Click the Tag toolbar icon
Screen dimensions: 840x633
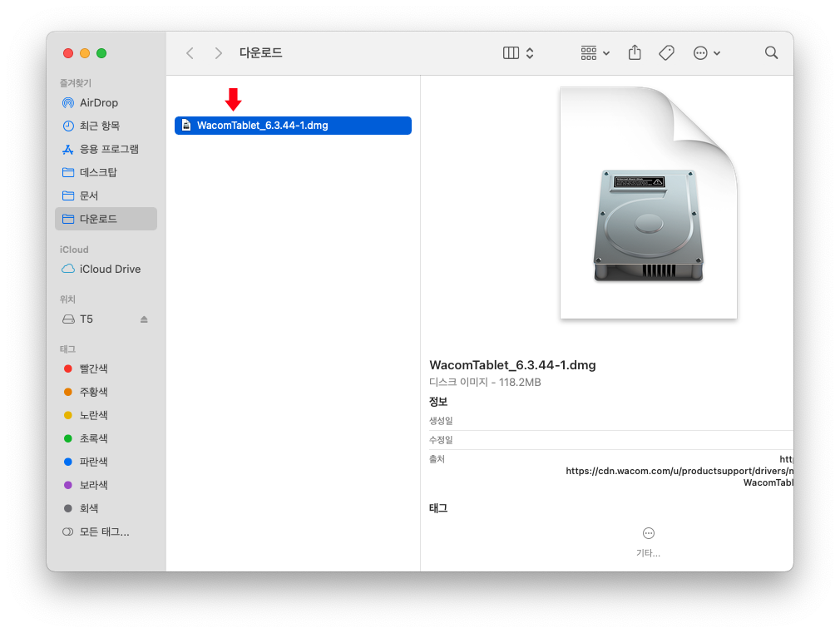[x=666, y=52]
